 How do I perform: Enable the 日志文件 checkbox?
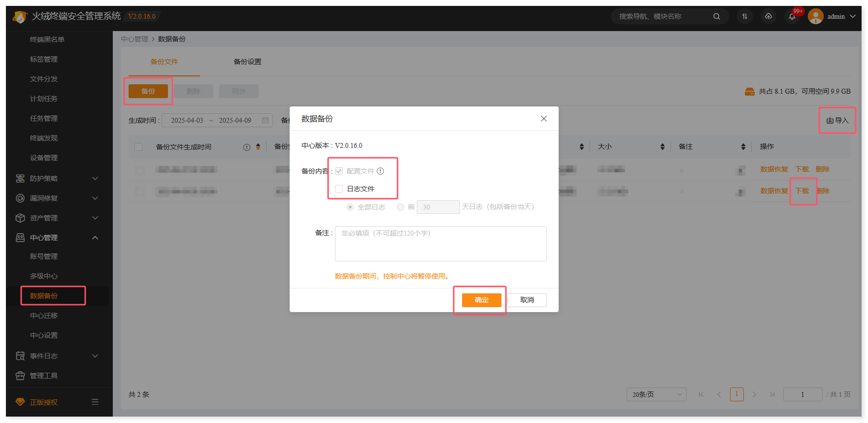click(339, 189)
